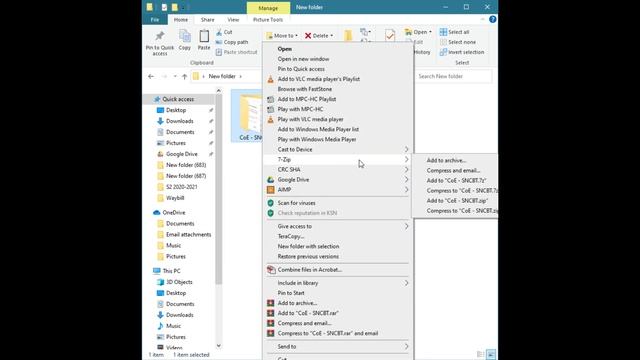Click the Up one level arrow
The image size is (640, 360).
tap(184, 76)
